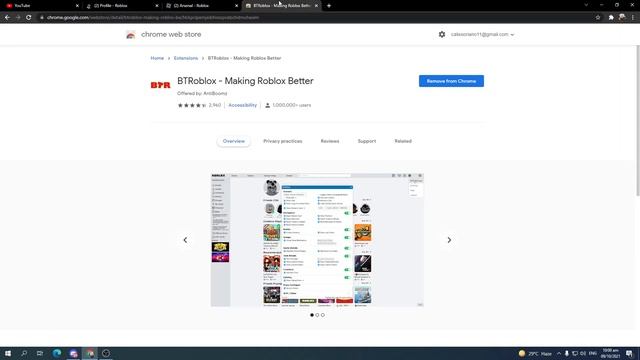Select the Related tab

[x=403, y=141]
